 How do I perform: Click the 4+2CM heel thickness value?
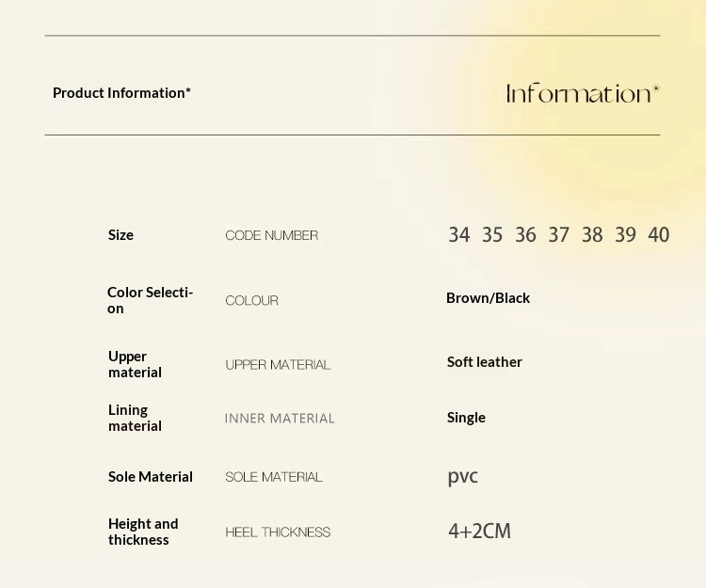[479, 532]
